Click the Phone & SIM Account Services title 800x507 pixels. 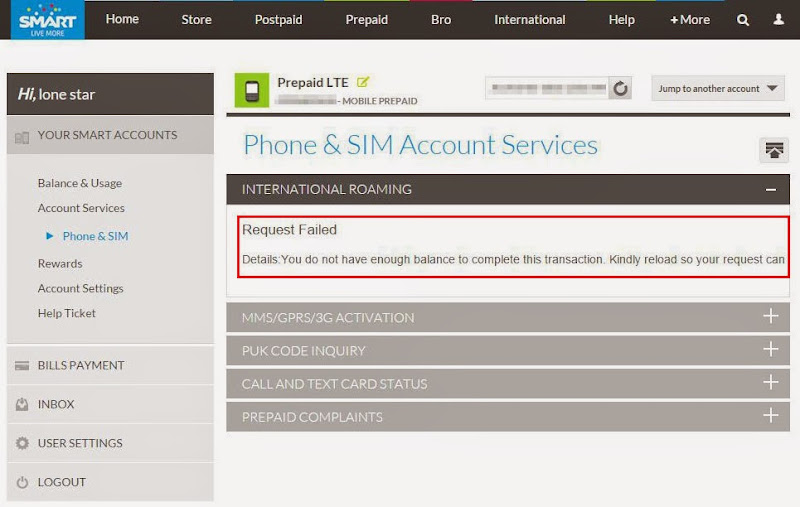click(420, 145)
